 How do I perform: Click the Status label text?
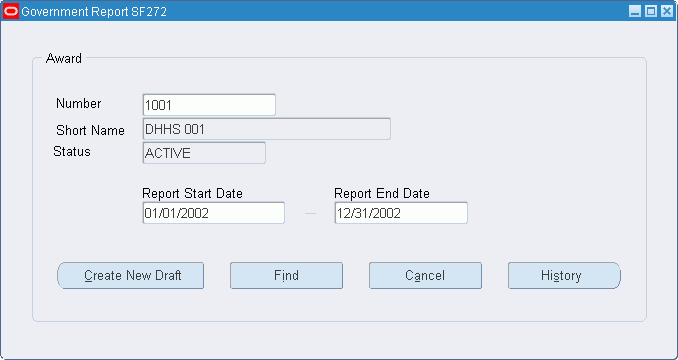point(72,152)
